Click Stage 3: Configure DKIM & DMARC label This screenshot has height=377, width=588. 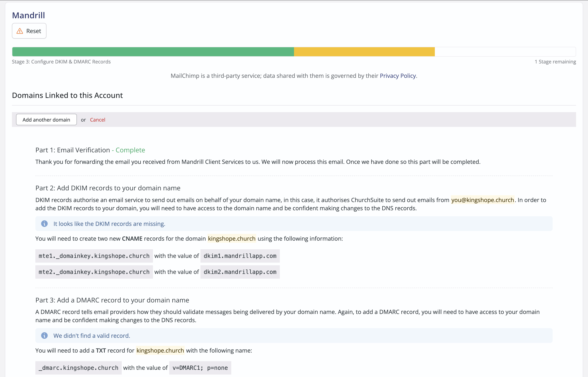61,62
